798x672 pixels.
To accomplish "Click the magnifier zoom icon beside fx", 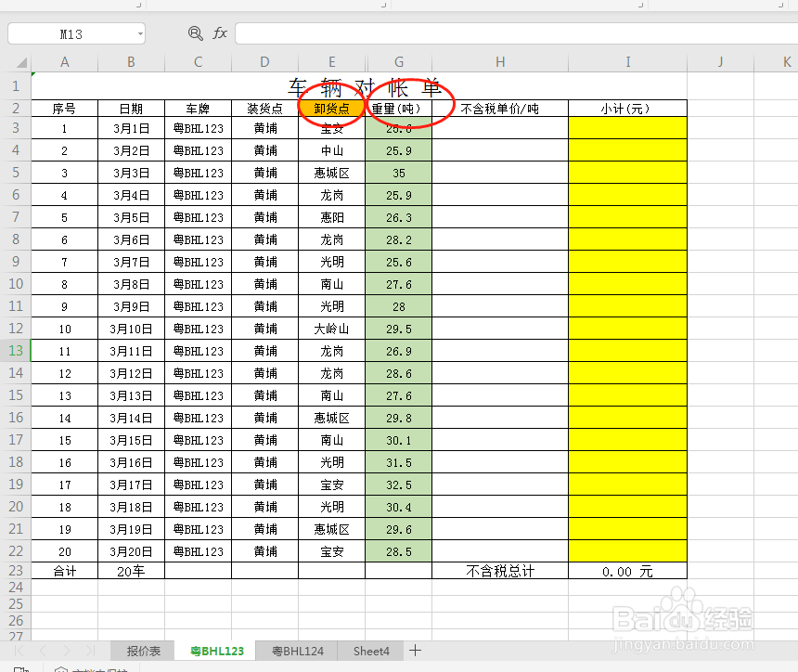I will tap(196, 33).
